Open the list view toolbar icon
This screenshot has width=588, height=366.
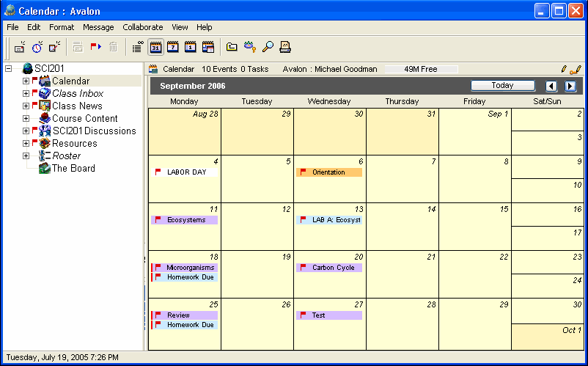pyautogui.click(x=137, y=47)
